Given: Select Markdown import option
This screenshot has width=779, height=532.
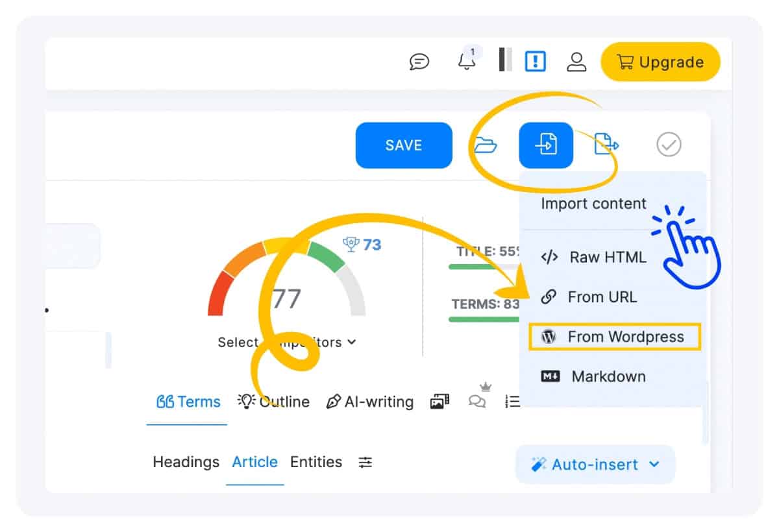Looking at the screenshot, I should pyautogui.click(x=594, y=376).
